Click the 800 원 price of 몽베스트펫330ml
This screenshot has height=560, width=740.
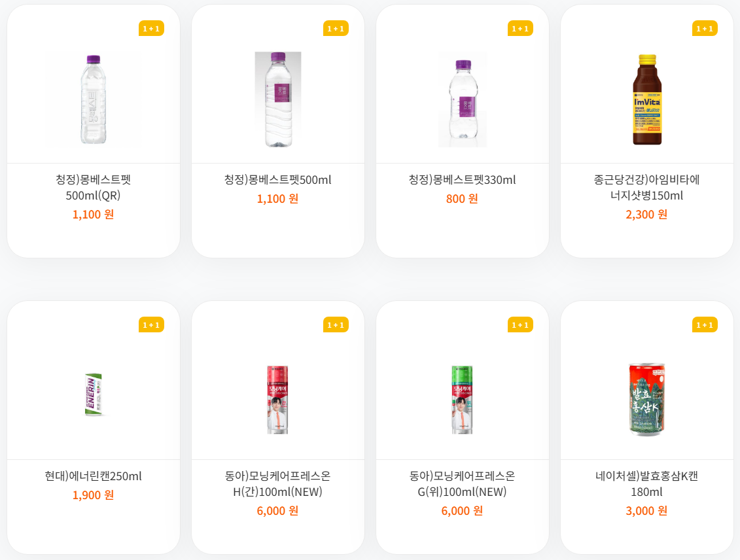pyautogui.click(x=462, y=198)
